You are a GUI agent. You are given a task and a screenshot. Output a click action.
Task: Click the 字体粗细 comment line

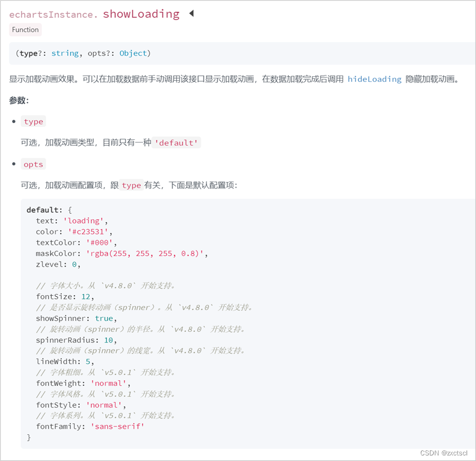(x=105, y=372)
